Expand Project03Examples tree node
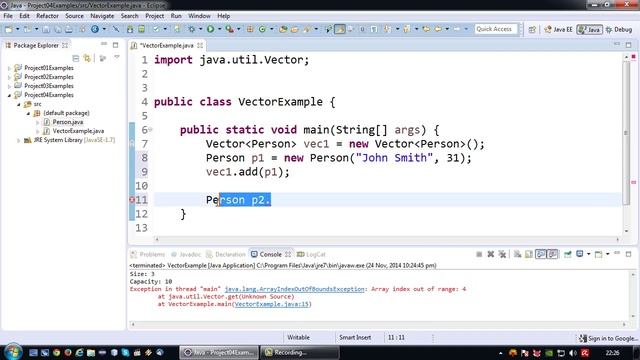The image size is (640, 360). pos(9,86)
